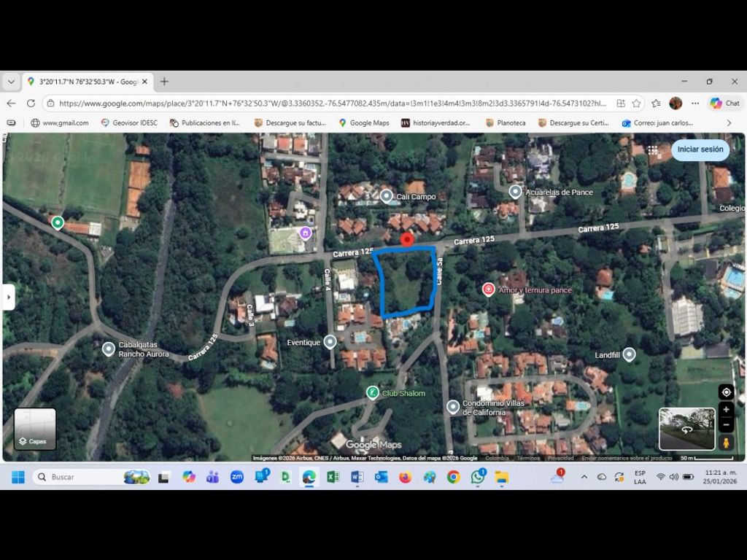Add this page to favorites star
747x560 pixels.
point(636,104)
